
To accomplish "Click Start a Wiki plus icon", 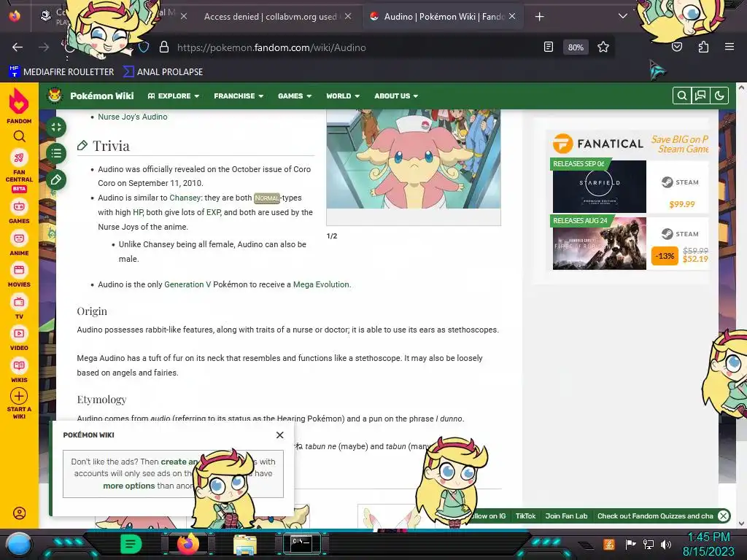I will (19, 396).
